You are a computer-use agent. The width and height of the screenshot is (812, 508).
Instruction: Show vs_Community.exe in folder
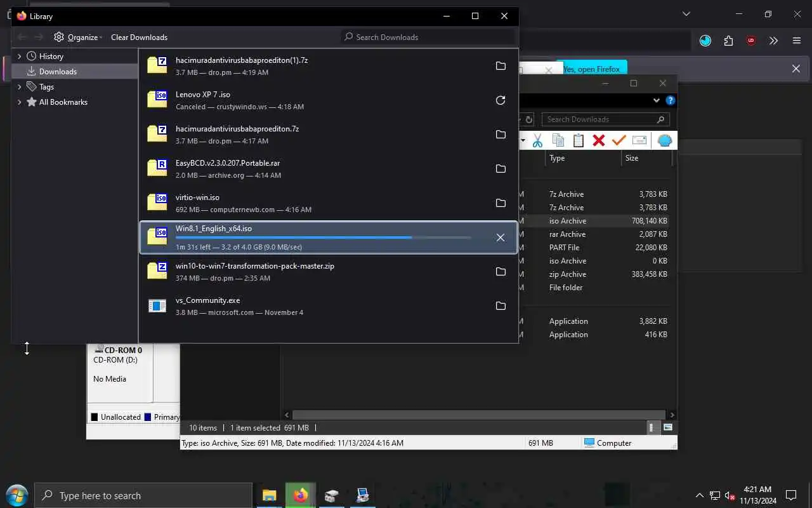pos(501,306)
